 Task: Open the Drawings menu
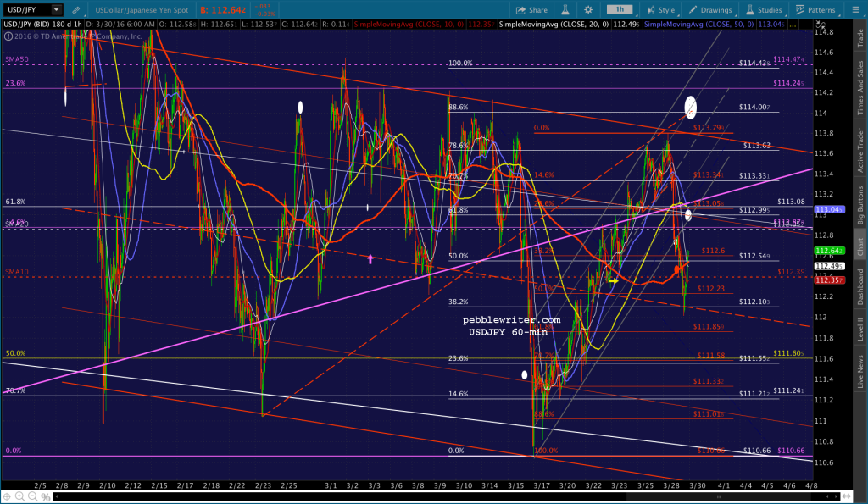pyautogui.click(x=710, y=10)
